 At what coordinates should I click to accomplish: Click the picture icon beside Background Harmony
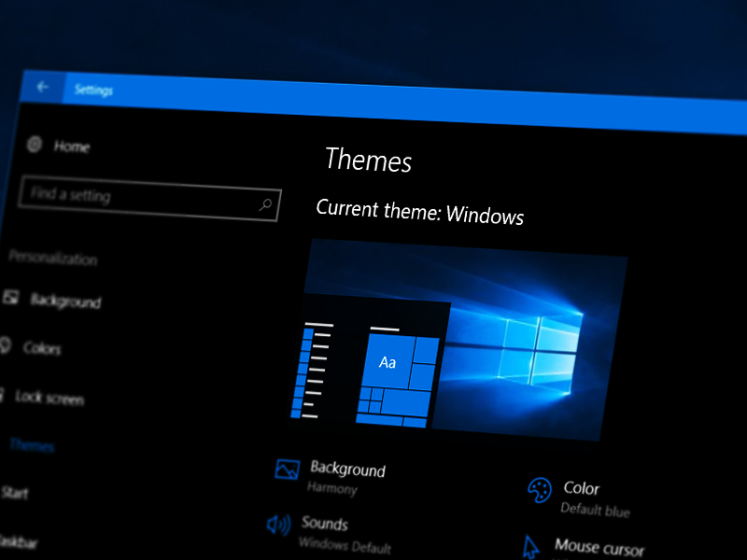coord(287,469)
